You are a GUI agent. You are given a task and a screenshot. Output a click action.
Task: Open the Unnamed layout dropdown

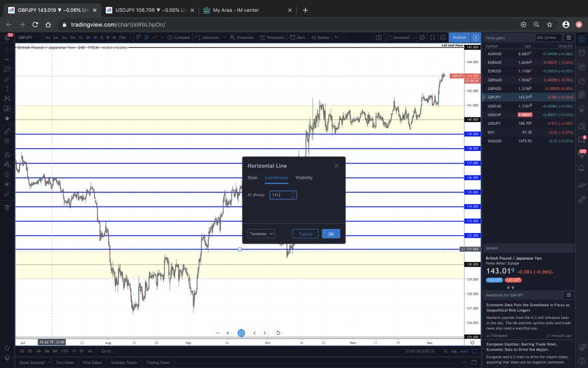[x=401, y=37]
